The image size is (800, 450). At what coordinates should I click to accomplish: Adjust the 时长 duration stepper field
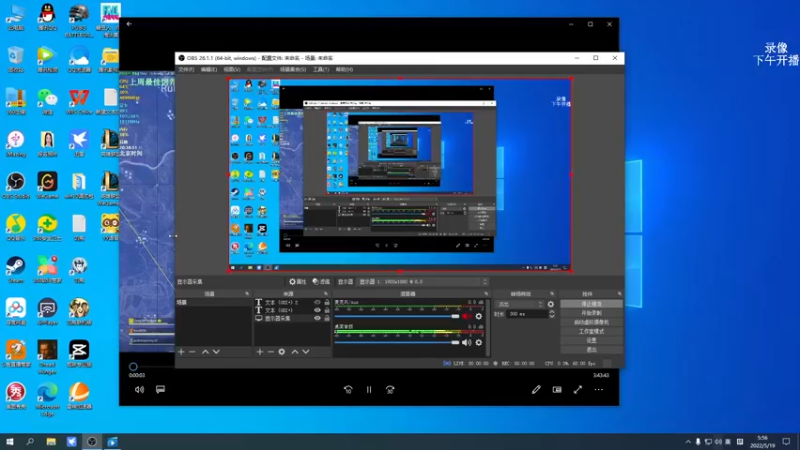(528, 314)
